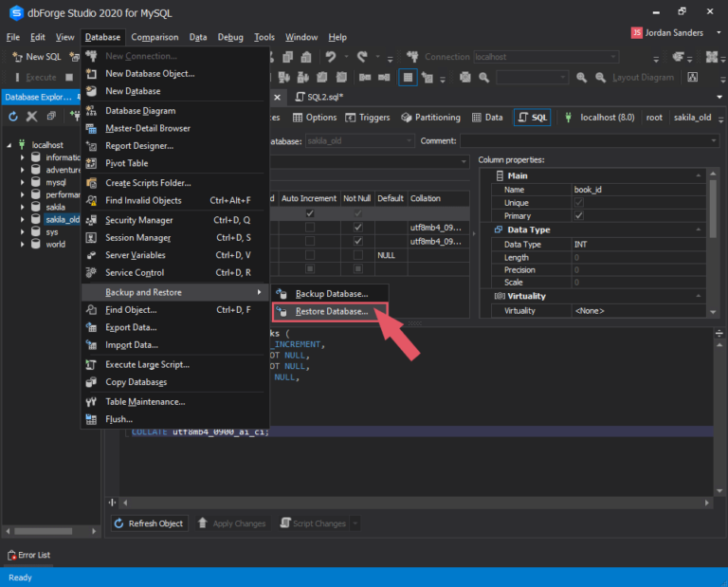This screenshot has width=728, height=587.
Task: Click the Pivot Table menu icon
Action: [91, 163]
